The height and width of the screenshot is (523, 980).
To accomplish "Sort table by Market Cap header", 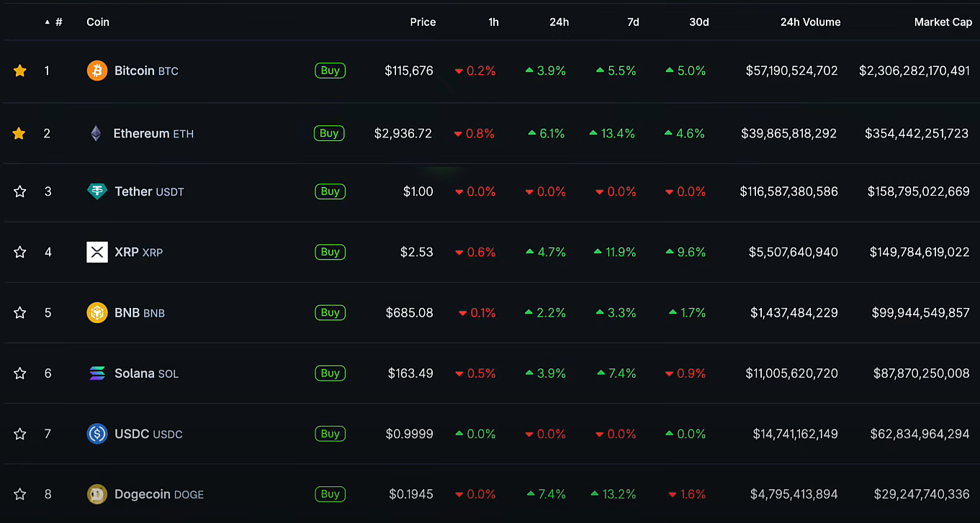I will (x=943, y=22).
